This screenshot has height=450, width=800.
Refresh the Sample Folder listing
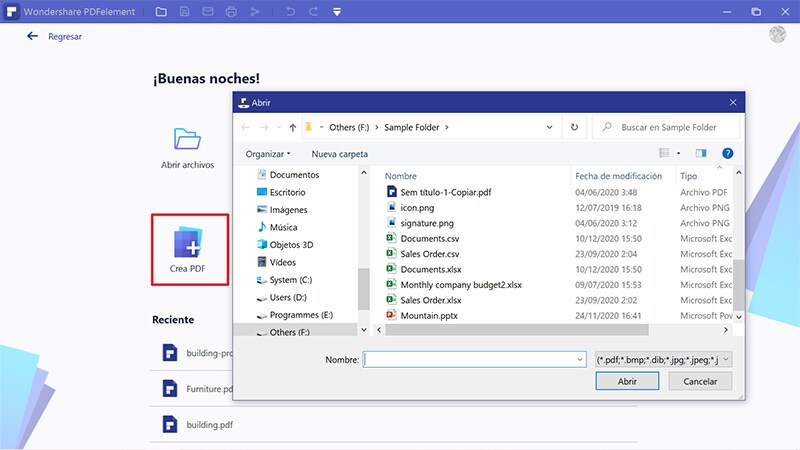[x=574, y=128]
